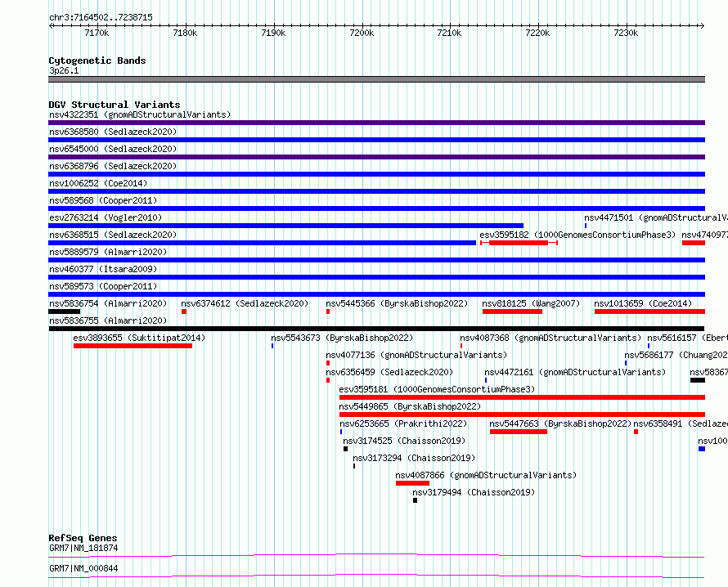Open nsv4087368 gnomADStructuralVariants label
728x587 pixels.
(x=550, y=338)
